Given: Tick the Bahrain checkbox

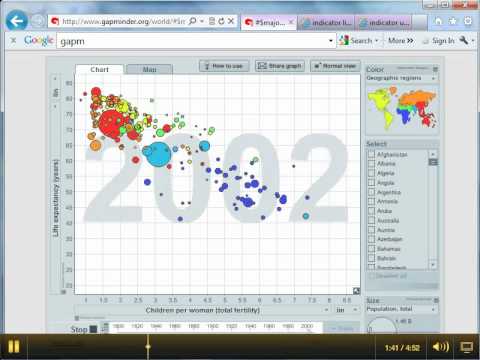Looking at the screenshot, I should tap(371, 258).
